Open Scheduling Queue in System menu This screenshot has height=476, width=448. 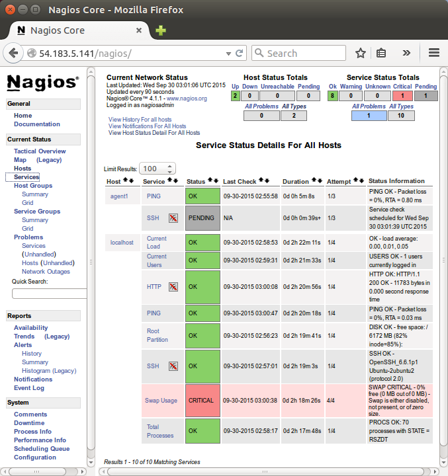pyautogui.click(x=42, y=449)
